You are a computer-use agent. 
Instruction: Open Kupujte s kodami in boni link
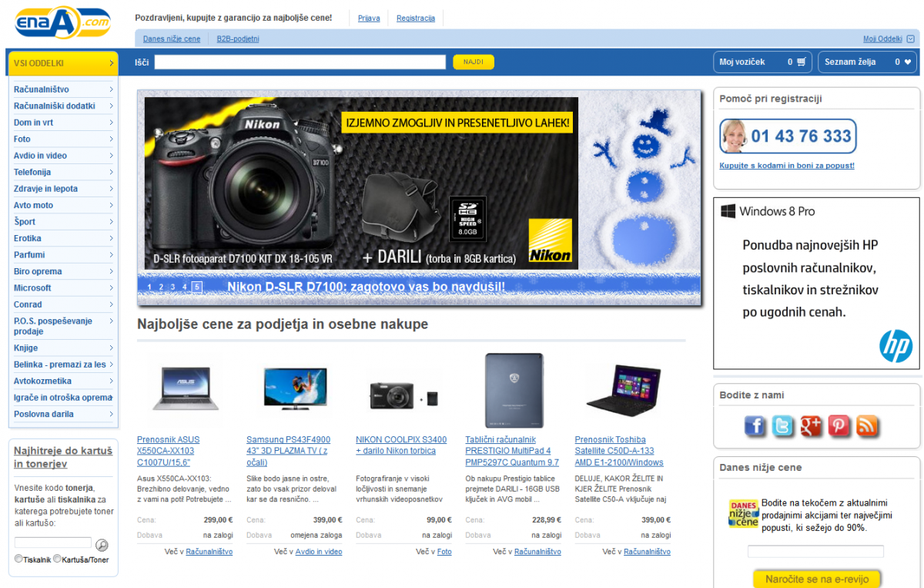click(787, 166)
